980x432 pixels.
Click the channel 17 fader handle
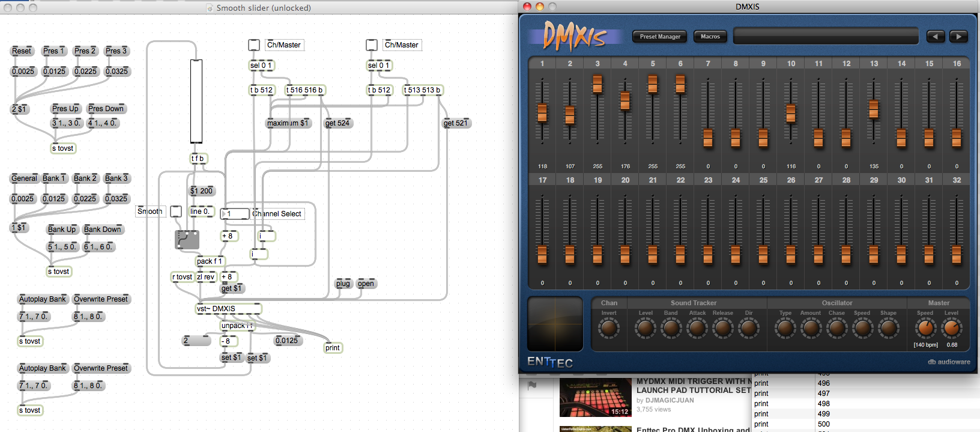click(542, 255)
